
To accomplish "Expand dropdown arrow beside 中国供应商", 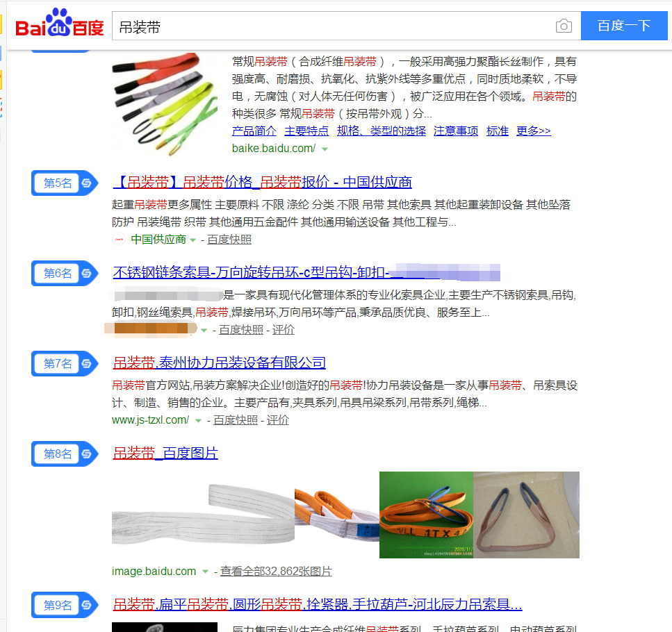I will [193, 240].
